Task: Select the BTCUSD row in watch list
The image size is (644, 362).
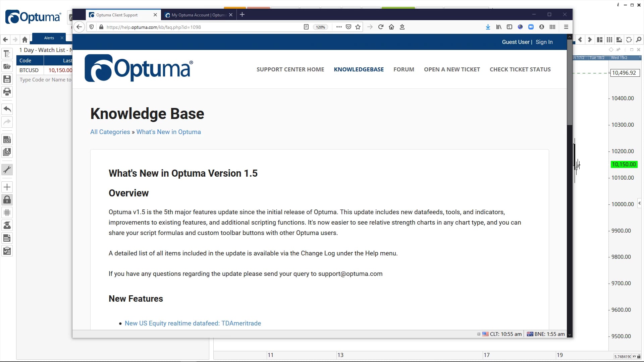Action: [44, 70]
